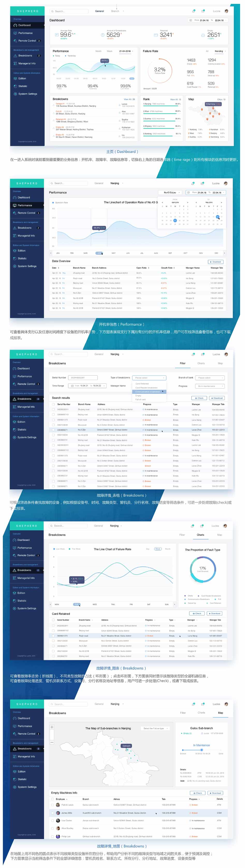
Task: Click the Amount of Breakdowns clock icon
Action: pos(103,35)
